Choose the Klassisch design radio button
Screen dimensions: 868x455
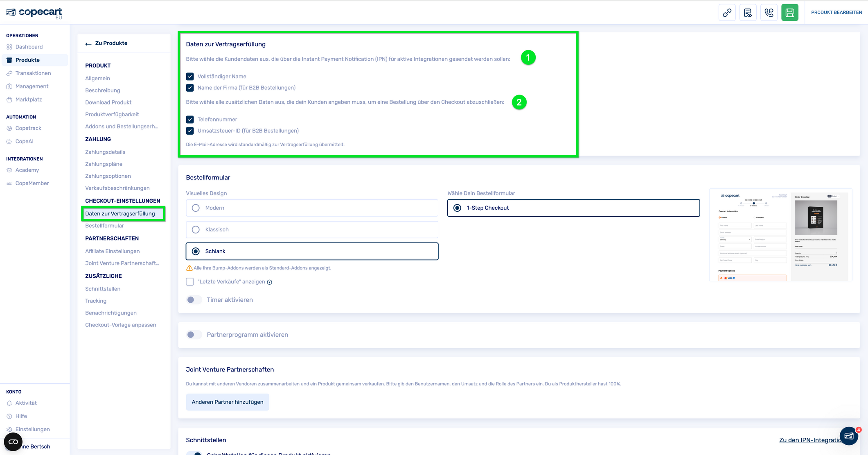(196, 230)
